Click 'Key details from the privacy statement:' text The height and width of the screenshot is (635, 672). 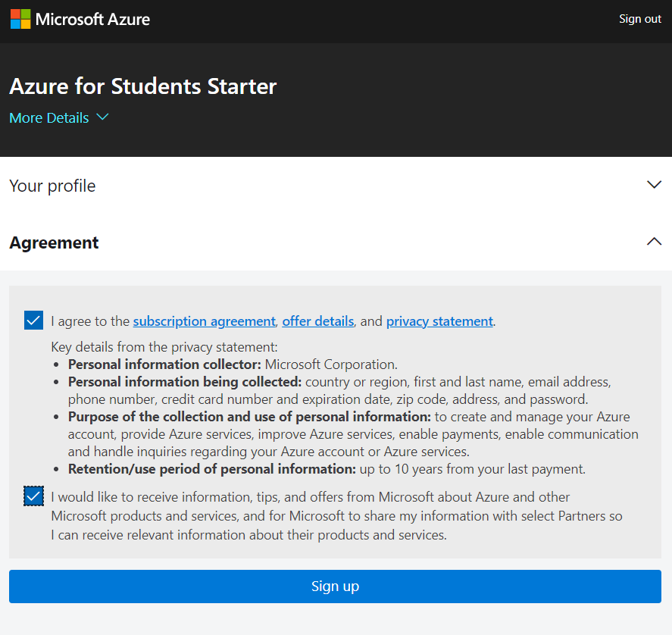[164, 347]
